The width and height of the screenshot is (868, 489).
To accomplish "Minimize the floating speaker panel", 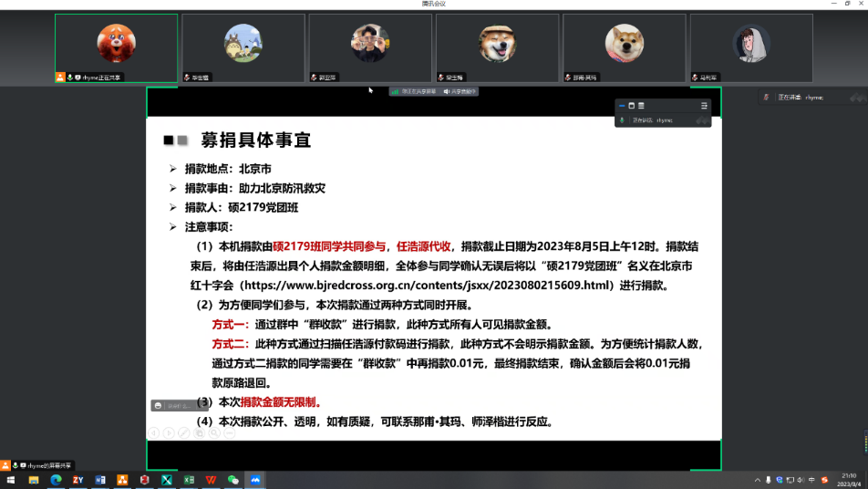I will [621, 106].
